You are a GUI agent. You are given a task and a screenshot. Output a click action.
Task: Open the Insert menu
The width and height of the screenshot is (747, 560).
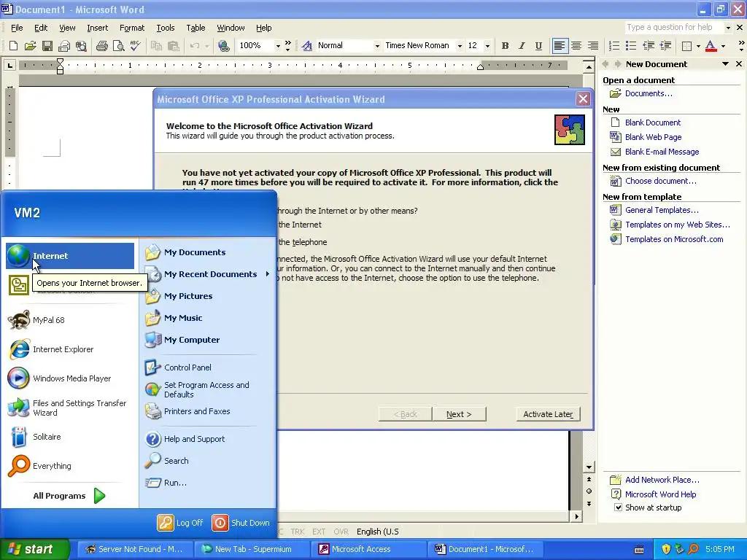point(97,28)
